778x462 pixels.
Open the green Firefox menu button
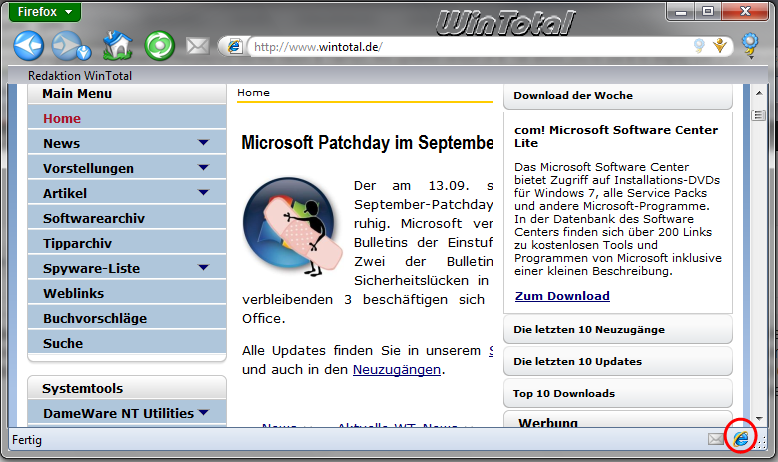pos(45,11)
